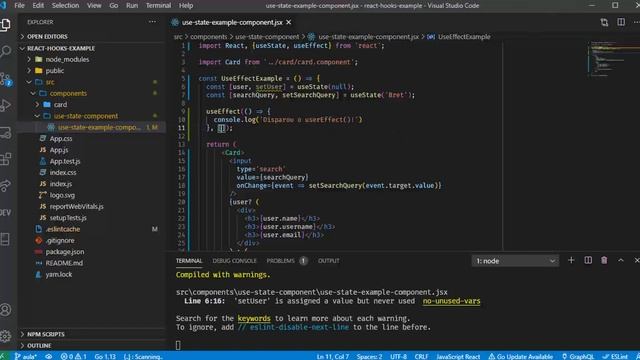Kill the terminal with trash icon
The image size is (640, 360).
tap(604, 260)
